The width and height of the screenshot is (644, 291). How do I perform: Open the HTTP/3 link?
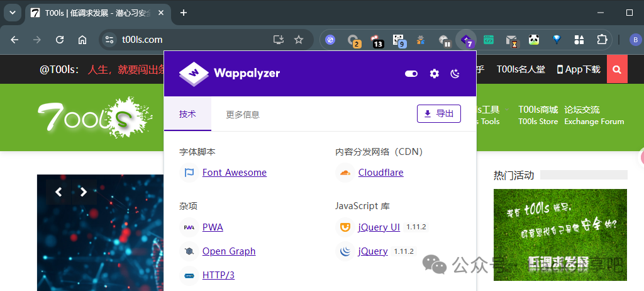click(x=218, y=275)
